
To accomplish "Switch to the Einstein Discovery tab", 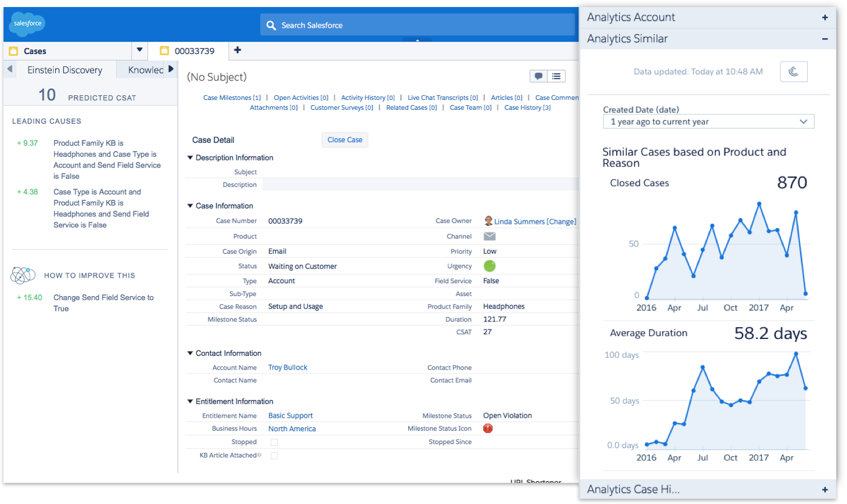I will pos(65,70).
